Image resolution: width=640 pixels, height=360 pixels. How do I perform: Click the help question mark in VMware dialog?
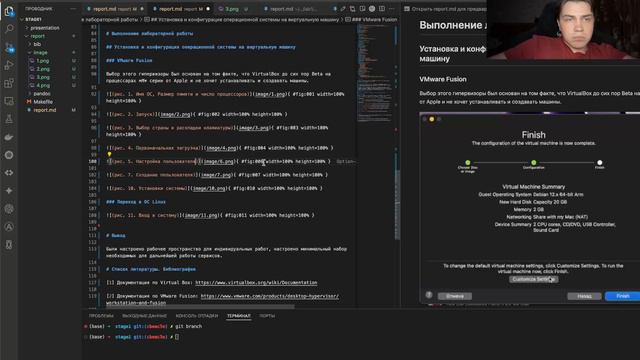[x=429, y=295]
